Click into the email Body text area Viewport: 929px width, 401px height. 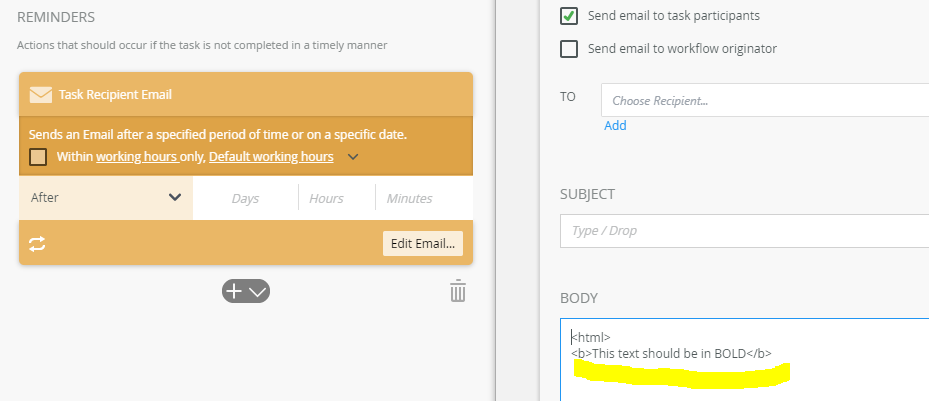tap(745, 360)
